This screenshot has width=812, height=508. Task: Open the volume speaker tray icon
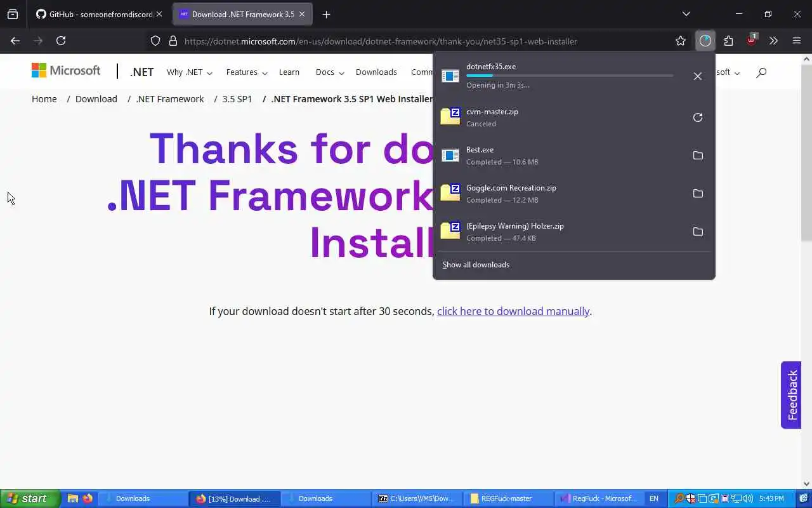tap(747, 498)
